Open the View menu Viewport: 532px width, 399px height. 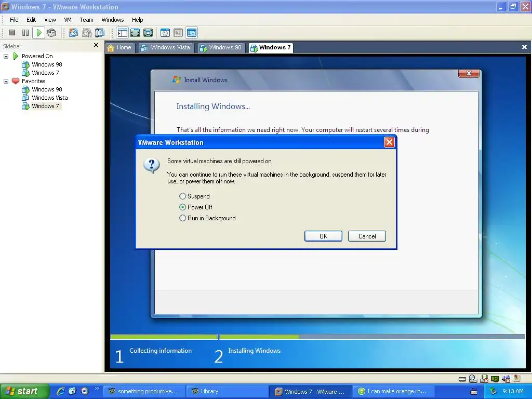[50, 20]
